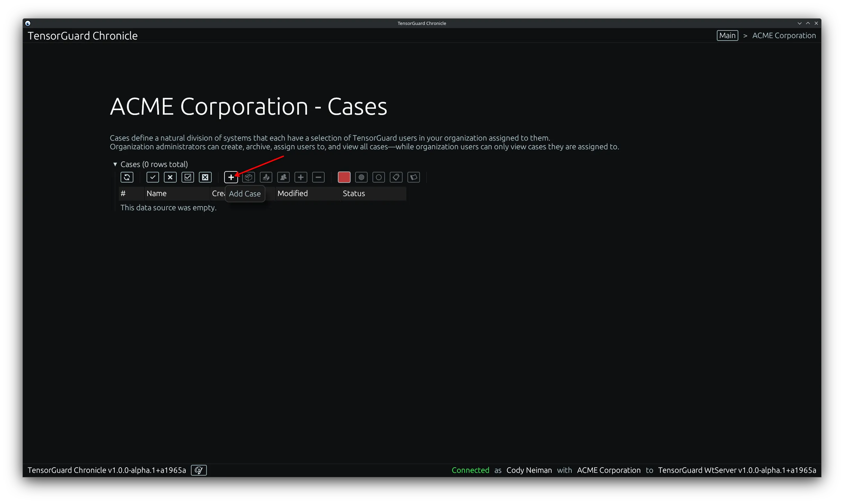Open the theme palette icon in the status bar
The height and width of the screenshot is (504, 844).
tap(199, 470)
